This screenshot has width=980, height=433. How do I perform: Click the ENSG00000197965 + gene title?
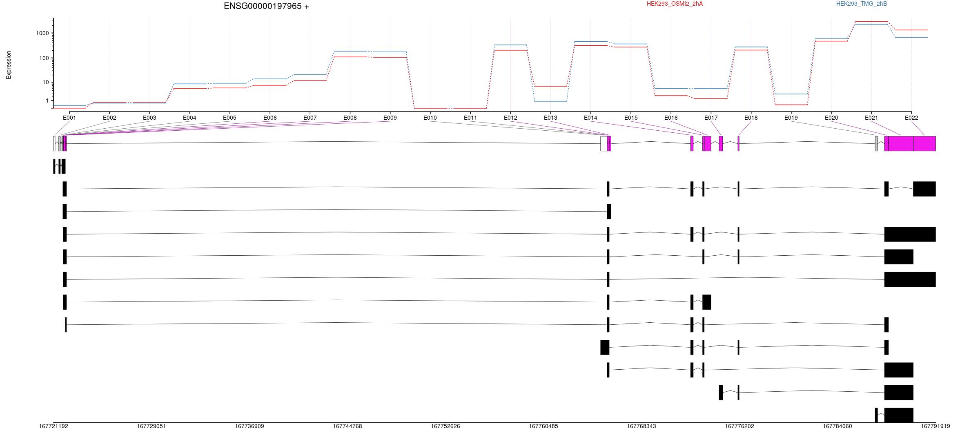266,6
